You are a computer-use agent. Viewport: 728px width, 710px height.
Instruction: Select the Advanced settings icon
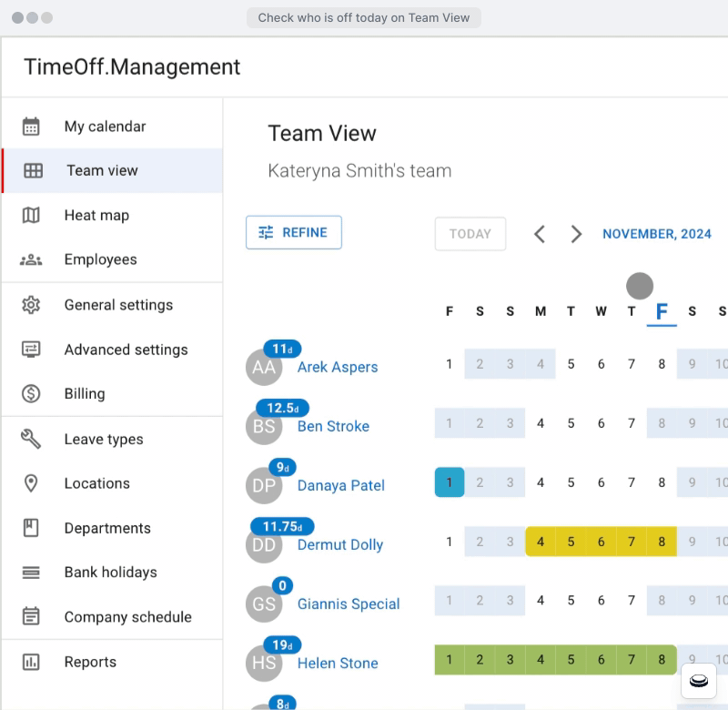31,350
